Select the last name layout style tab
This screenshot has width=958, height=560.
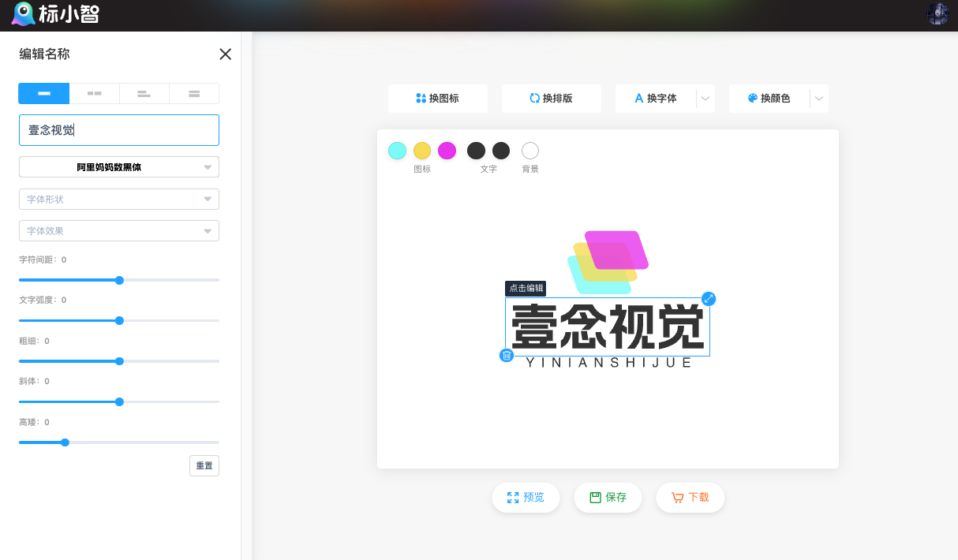point(194,93)
